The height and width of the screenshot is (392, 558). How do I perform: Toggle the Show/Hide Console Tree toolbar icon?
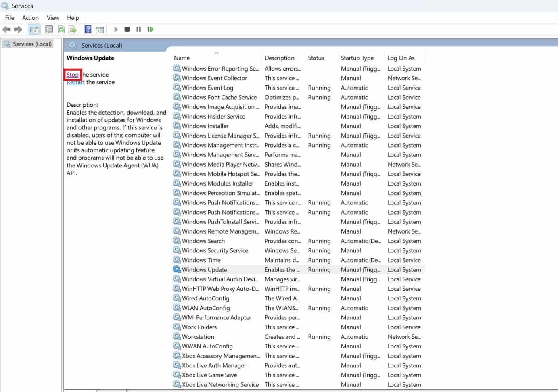click(34, 29)
